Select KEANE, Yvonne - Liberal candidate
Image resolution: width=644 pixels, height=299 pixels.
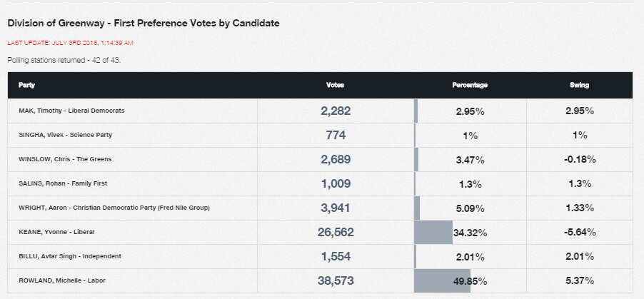[x=56, y=232]
